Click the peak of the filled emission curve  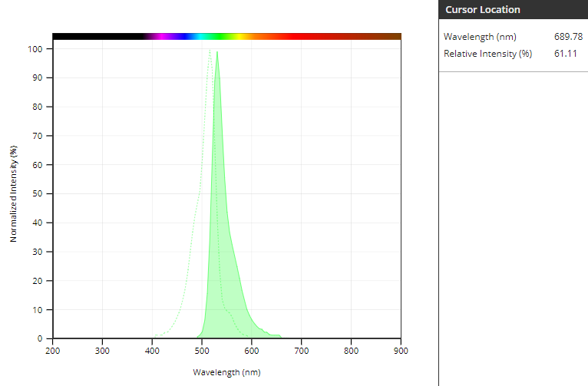(x=217, y=53)
